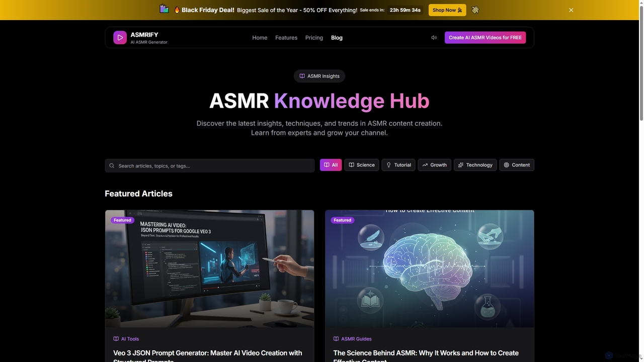This screenshot has width=644, height=362.
Task: Open the Science Behind ASMR brain thumbnail
Action: (429, 268)
